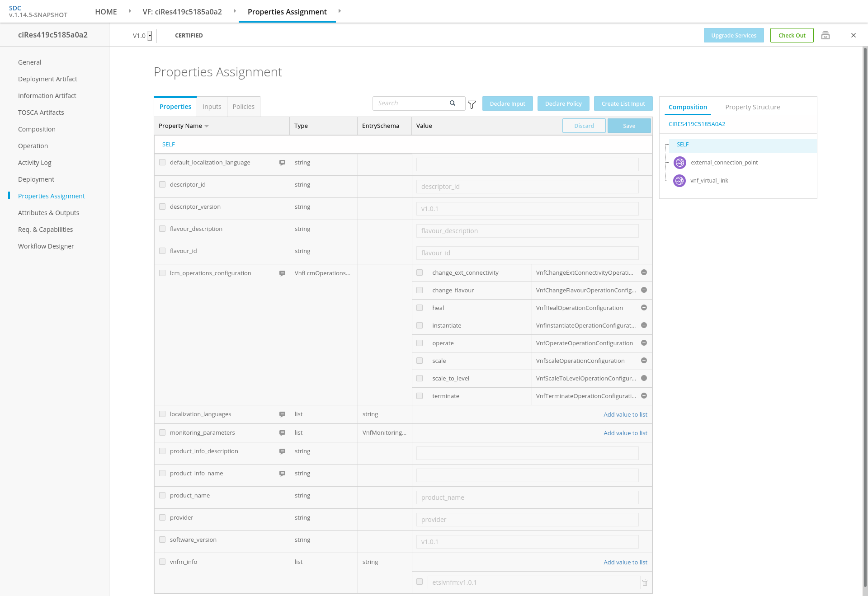Open the V1.0 version dropdown
This screenshot has width=868, height=596.
[150, 36]
